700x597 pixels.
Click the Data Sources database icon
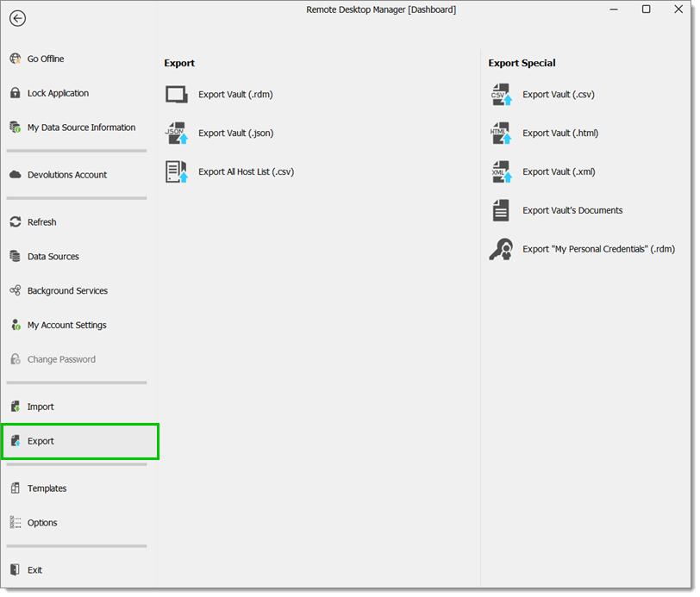[16, 256]
